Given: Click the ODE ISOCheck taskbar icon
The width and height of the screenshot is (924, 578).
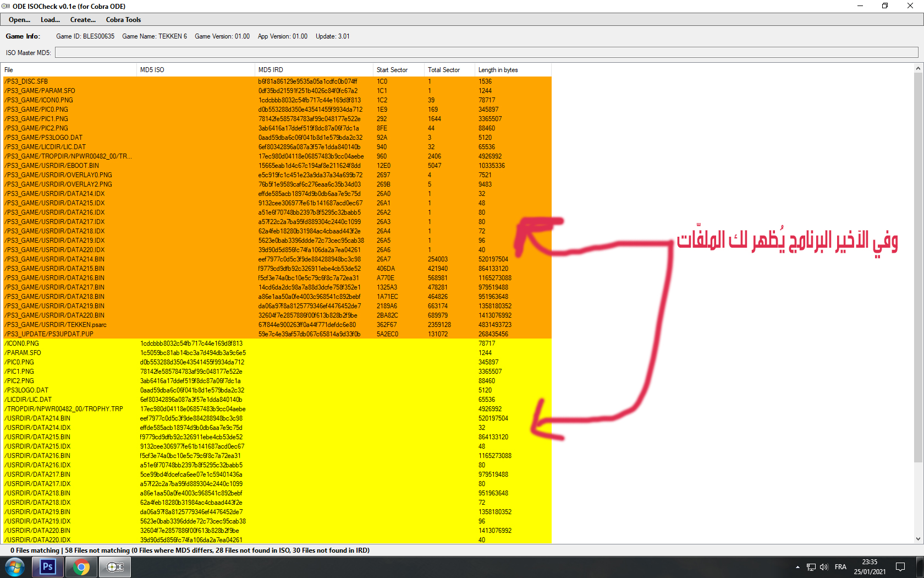Looking at the screenshot, I should (115, 566).
